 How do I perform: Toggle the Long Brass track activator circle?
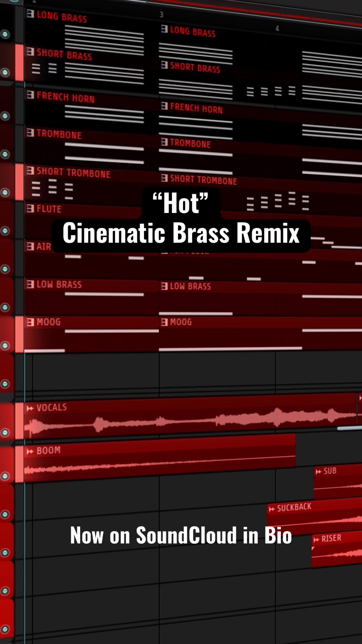point(5,34)
